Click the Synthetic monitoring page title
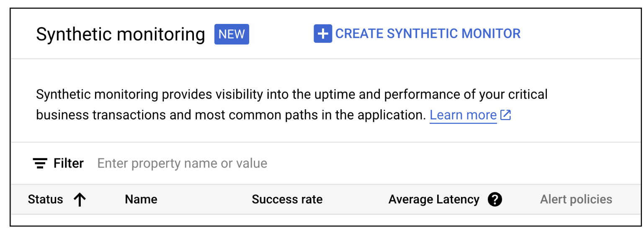 (x=121, y=34)
